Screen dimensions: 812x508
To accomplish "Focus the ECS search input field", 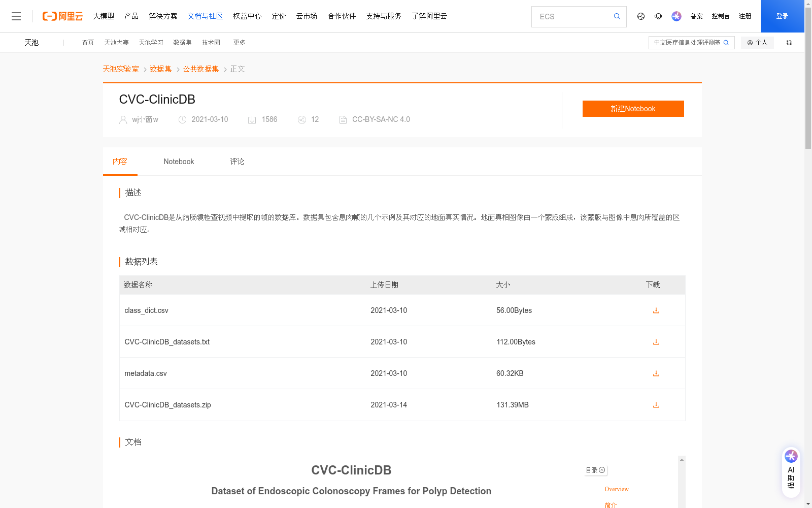I will (573, 17).
